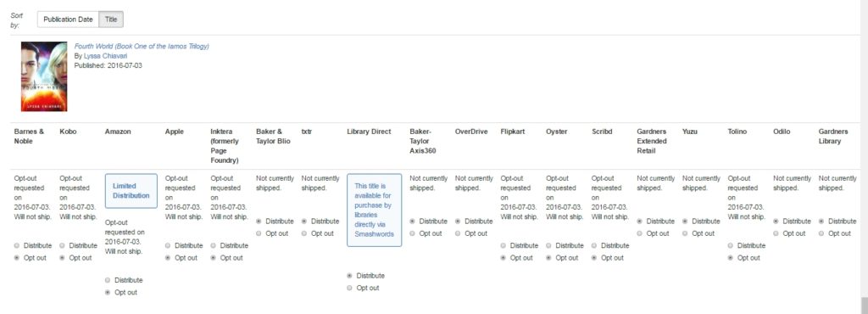Select Opt out for Kobo

tap(62, 257)
